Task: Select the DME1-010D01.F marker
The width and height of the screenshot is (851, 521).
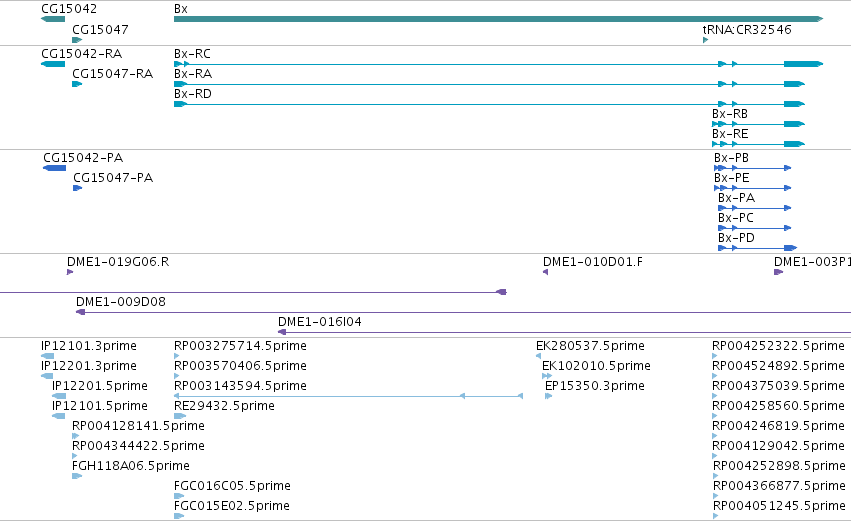Action: point(545,272)
